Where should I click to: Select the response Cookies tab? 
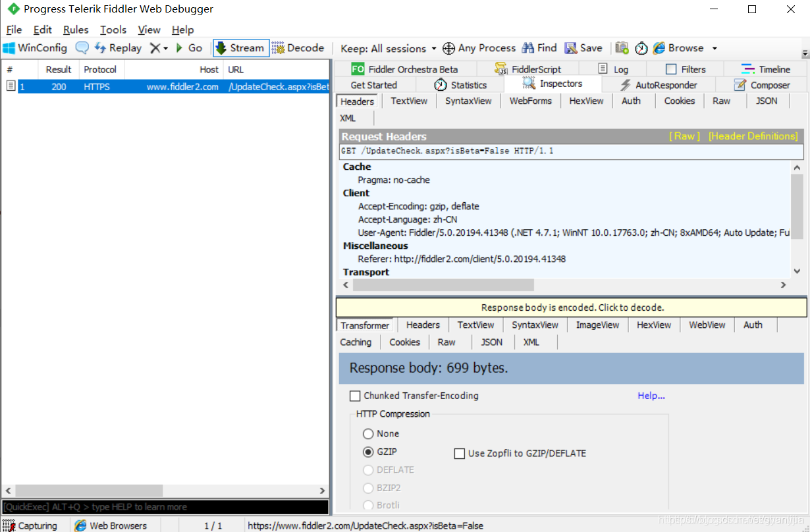pyautogui.click(x=404, y=342)
